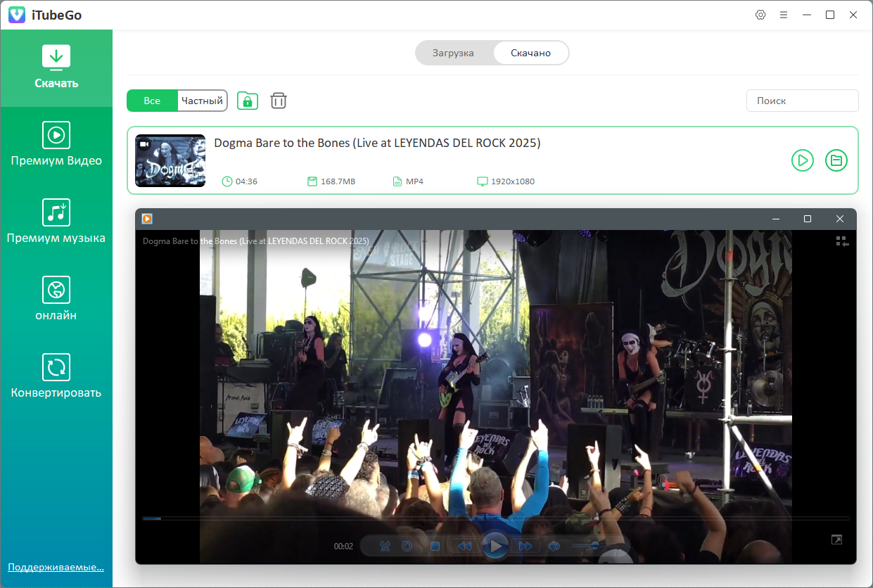Click the media player seek bar
This screenshot has width=873, height=588.
point(496,519)
